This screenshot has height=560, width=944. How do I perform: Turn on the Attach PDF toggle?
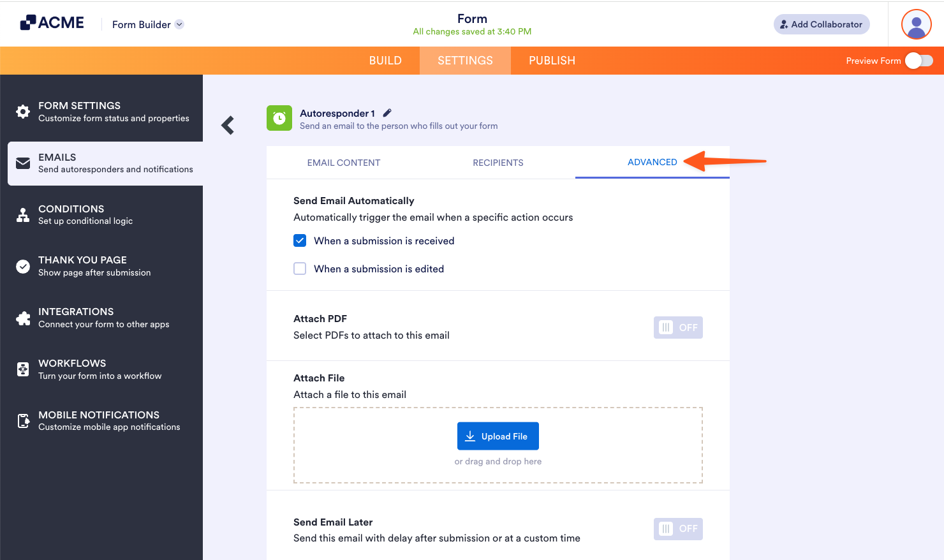pos(678,327)
